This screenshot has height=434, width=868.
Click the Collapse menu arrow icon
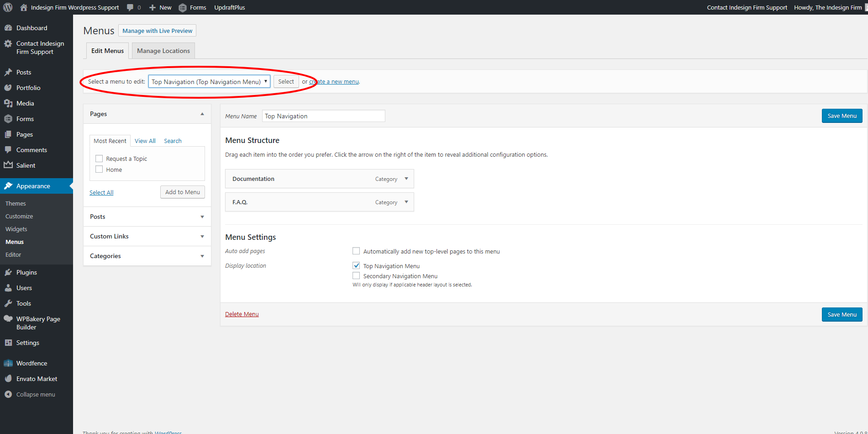coord(8,394)
